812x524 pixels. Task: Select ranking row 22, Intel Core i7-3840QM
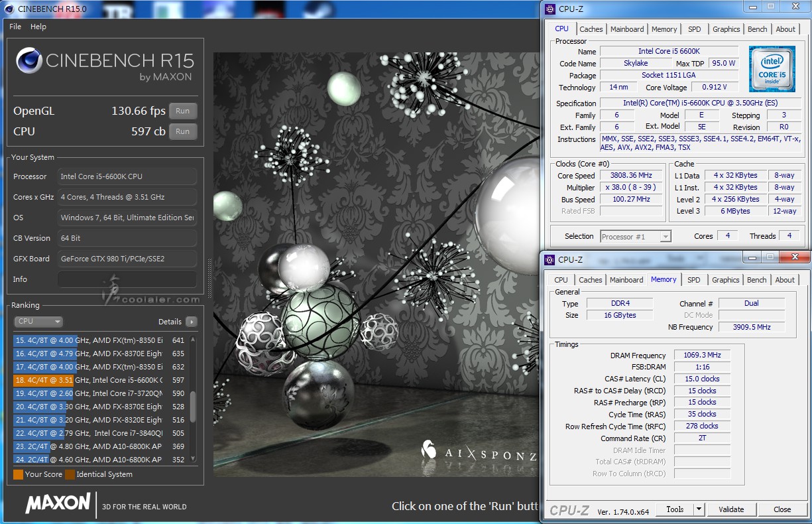pos(100,433)
